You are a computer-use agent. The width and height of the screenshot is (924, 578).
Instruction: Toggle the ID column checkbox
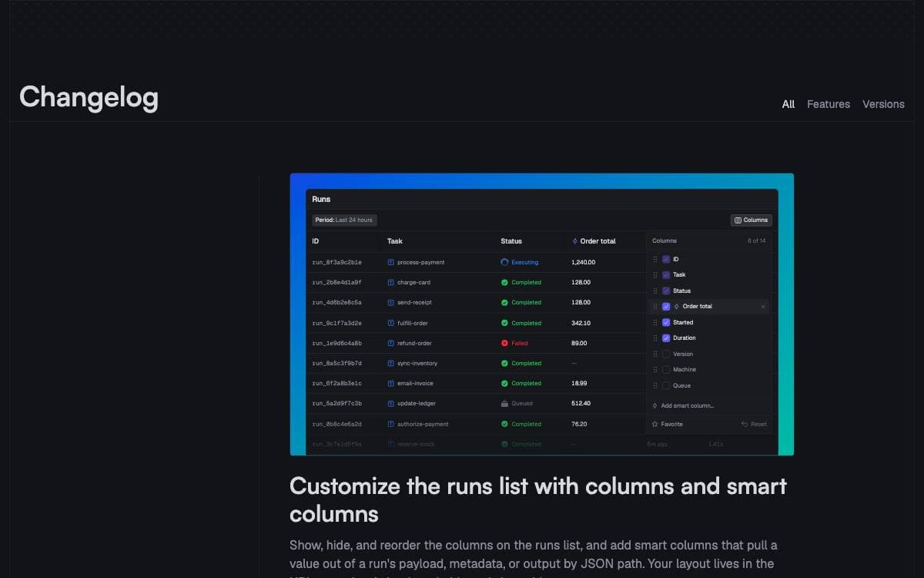pyautogui.click(x=666, y=259)
